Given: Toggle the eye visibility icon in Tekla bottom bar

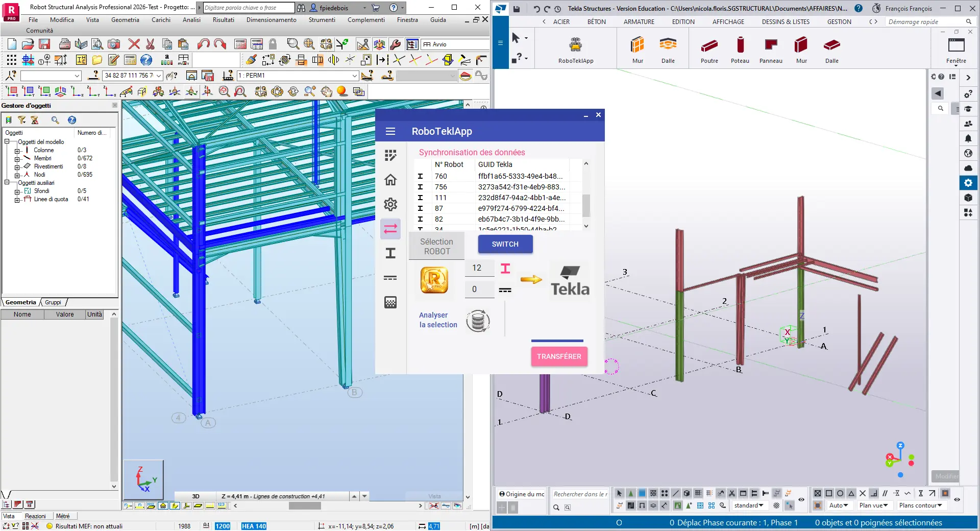Looking at the screenshot, I should pos(801,500).
